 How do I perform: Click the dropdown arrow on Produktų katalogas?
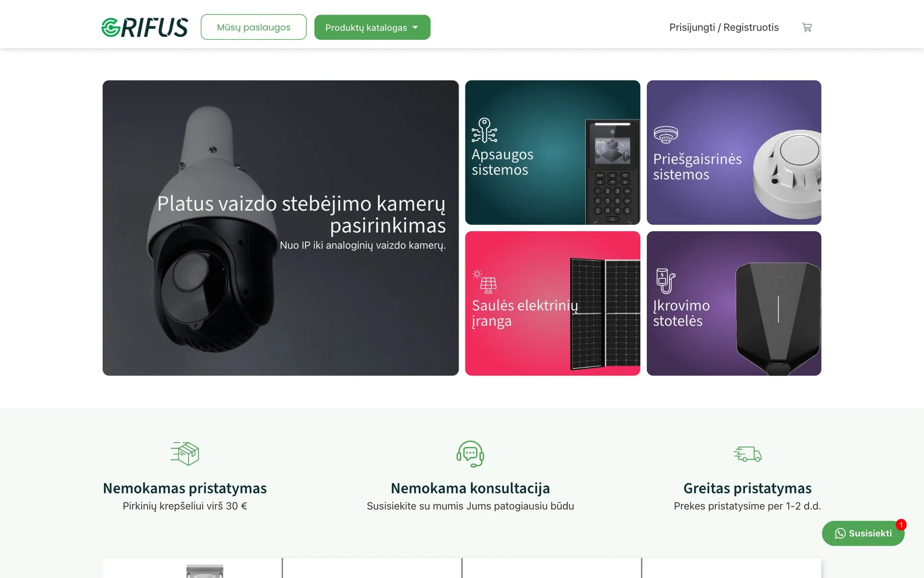[415, 27]
